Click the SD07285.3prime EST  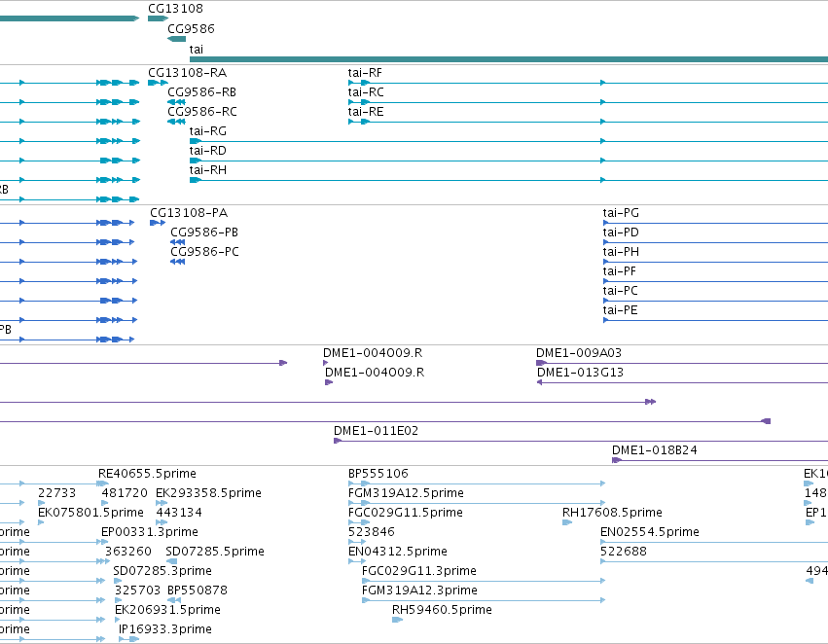click(162, 571)
